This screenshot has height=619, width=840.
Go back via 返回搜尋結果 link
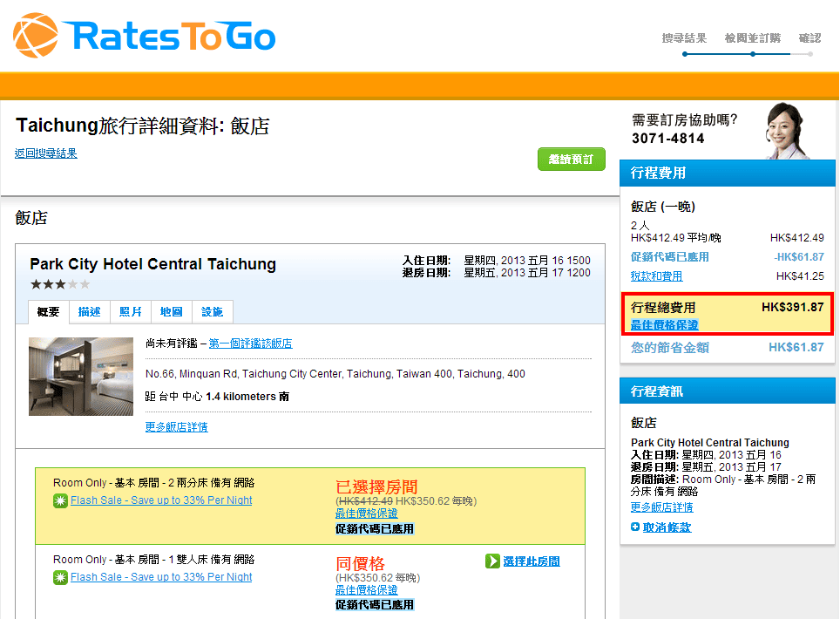pyautogui.click(x=46, y=153)
